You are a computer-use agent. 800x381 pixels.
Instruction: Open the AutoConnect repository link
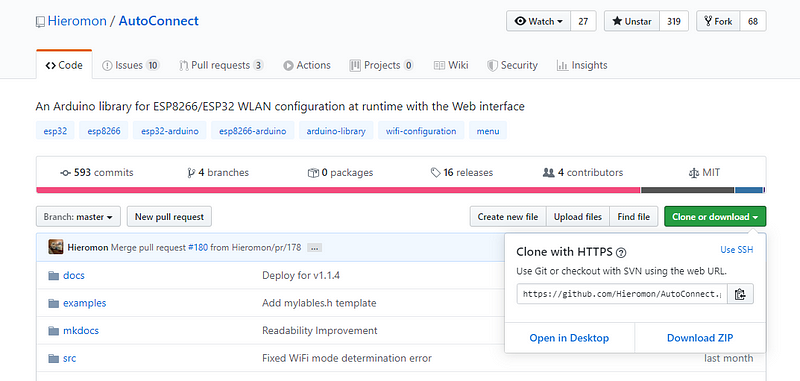pos(159,21)
